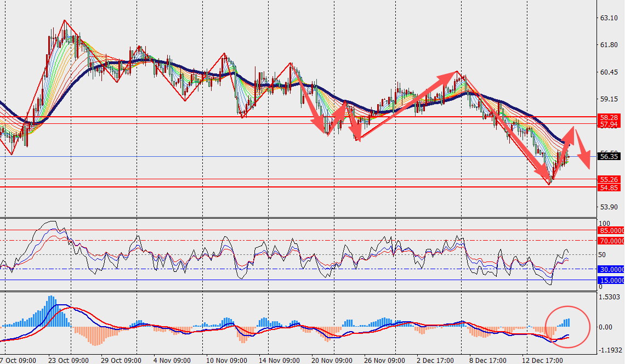Screen dimensions: 625x364
Task: Select the 12 Dec 17:00 time label
Action: point(543,360)
